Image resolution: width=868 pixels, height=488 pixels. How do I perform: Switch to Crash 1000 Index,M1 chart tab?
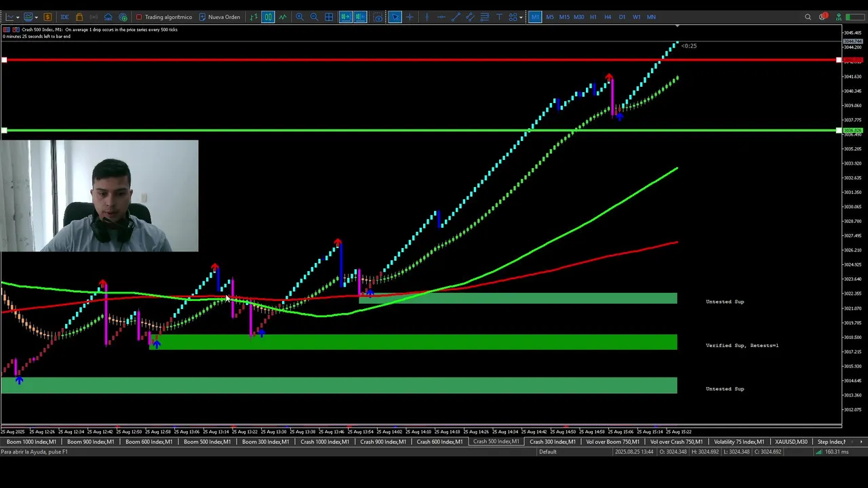tap(324, 442)
